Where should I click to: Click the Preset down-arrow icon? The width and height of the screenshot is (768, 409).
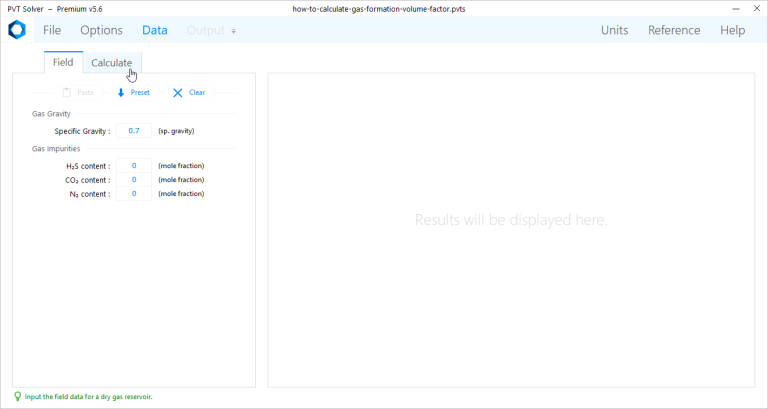click(x=121, y=93)
